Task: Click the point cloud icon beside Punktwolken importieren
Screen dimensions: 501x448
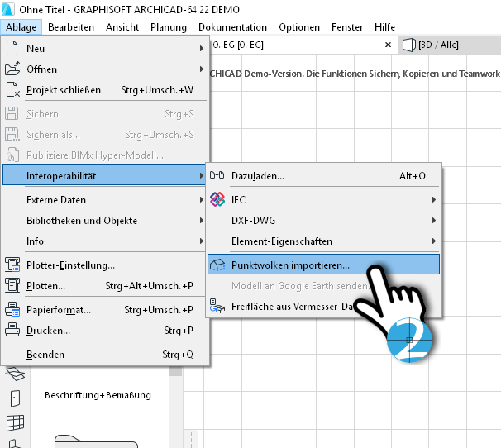Action: pyautogui.click(x=217, y=265)
